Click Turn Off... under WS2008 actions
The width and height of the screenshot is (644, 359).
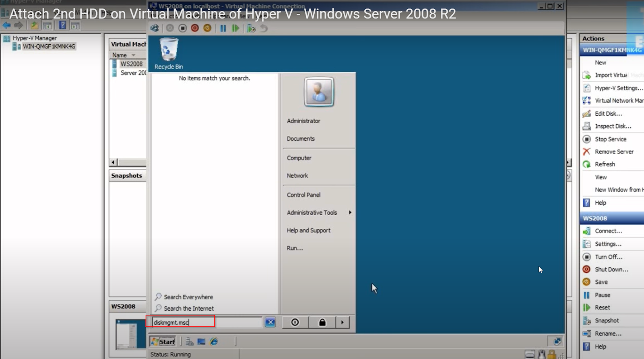pyautogui.click(x=609, y=257)
